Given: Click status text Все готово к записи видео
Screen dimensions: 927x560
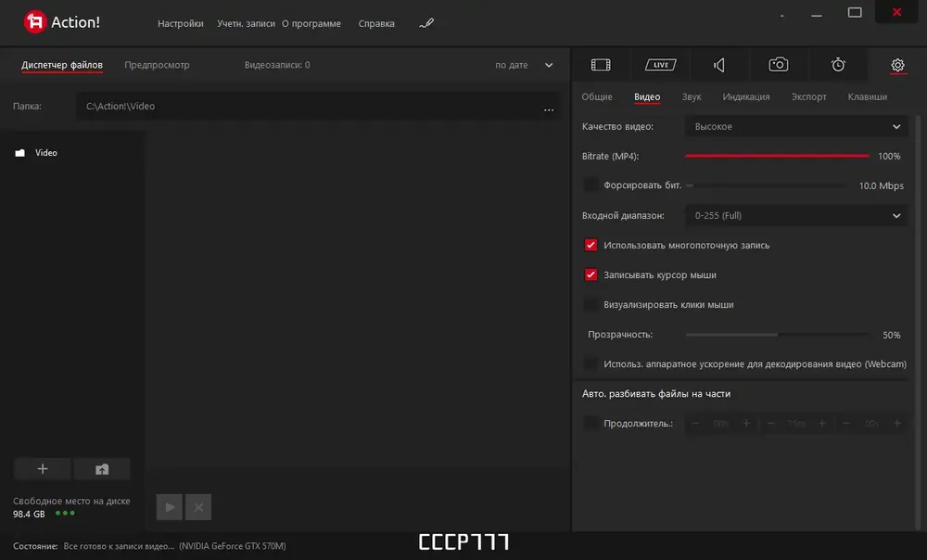Looking at the screenshot, I should [x=119, y=546].
